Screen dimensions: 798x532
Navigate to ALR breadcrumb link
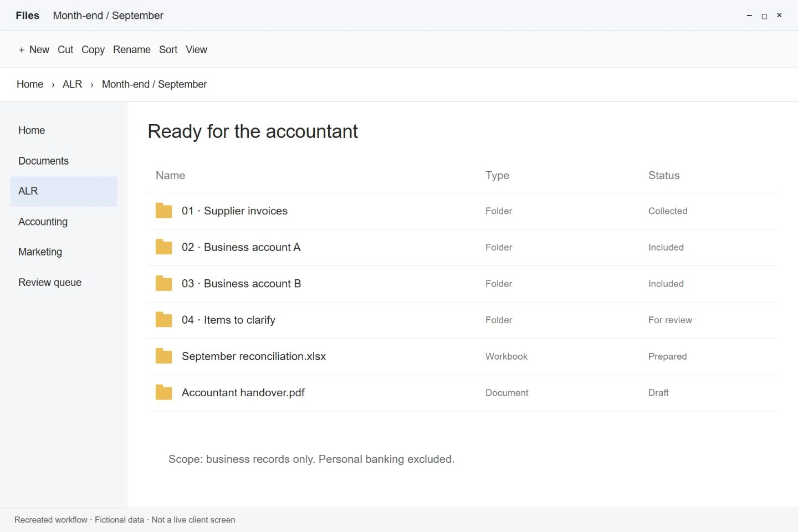click(72, 84)
